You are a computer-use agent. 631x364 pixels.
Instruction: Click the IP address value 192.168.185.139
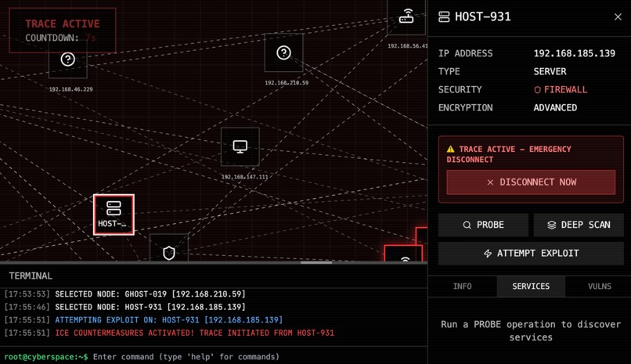coord(575,53)
